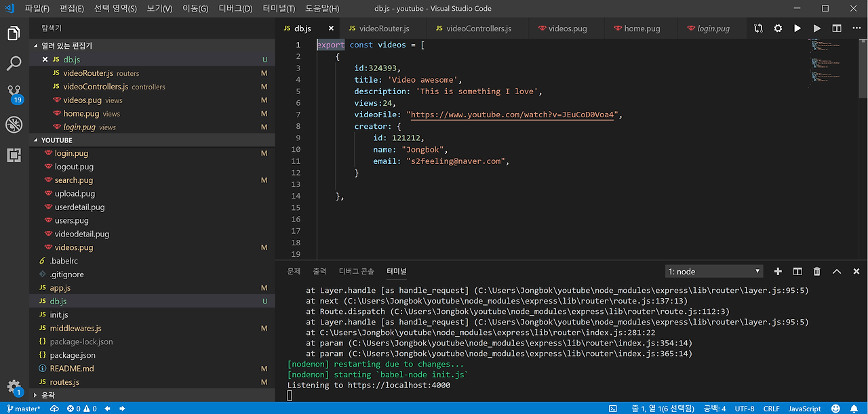Open middlewares.js in the file explorer
Viewport: 868px width, 414px height.
pos(75,328)
